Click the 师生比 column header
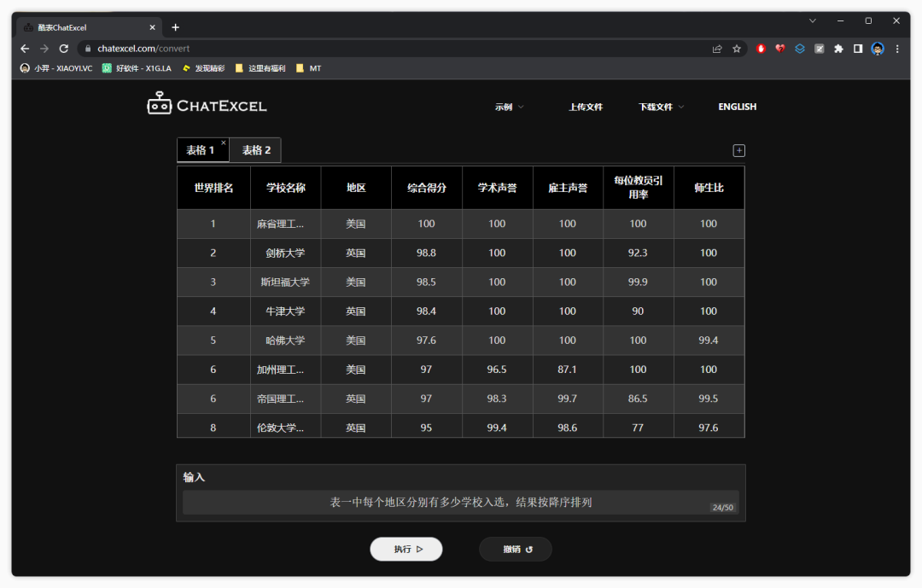 (709, 188)
